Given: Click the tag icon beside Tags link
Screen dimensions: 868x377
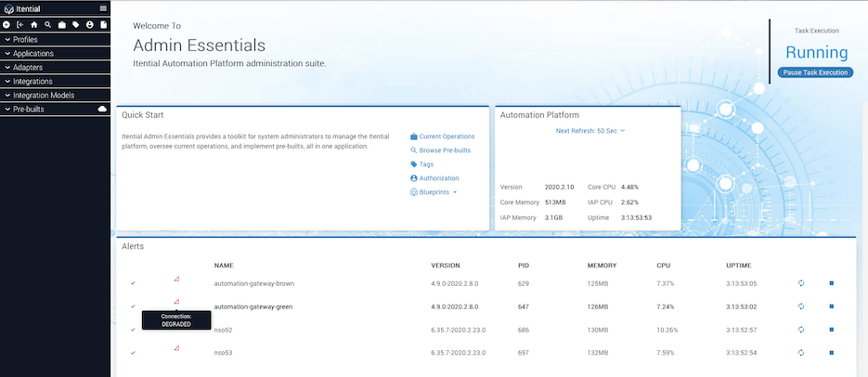Looking at the screenshot, I should click(413, 164).
